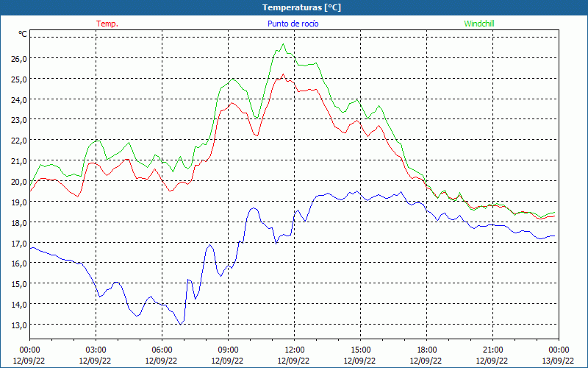Click the 13,0 y-axis value
The image size is (588, 368).
coord(20,325)
